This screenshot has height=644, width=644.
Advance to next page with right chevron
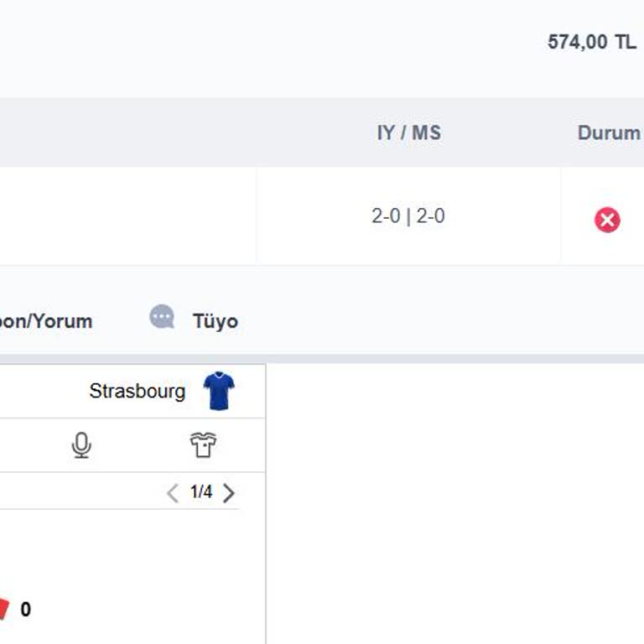[229, 493]
